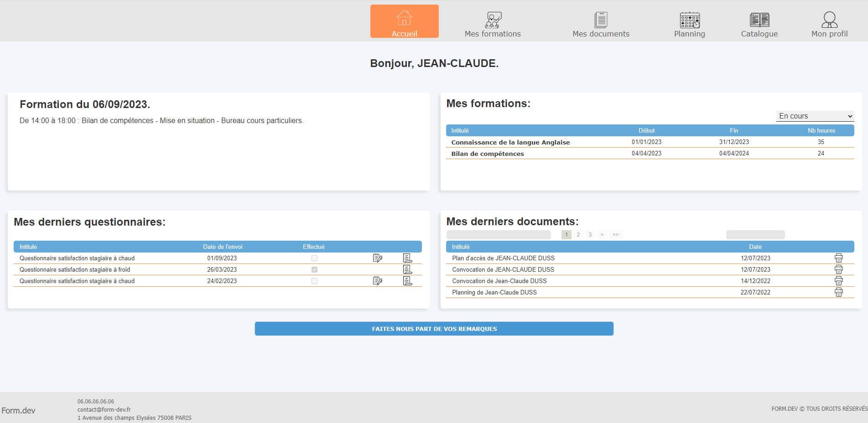Open the Connaissance de la langue Anglaise formation
The height and width of the screenshot is (423, 868).
click(509, 142)
